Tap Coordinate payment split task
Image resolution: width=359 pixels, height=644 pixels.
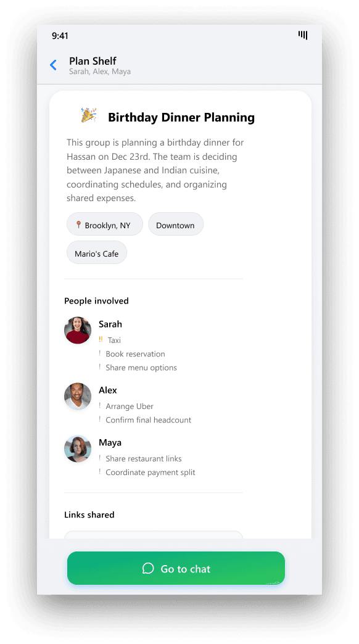[151, 473]
